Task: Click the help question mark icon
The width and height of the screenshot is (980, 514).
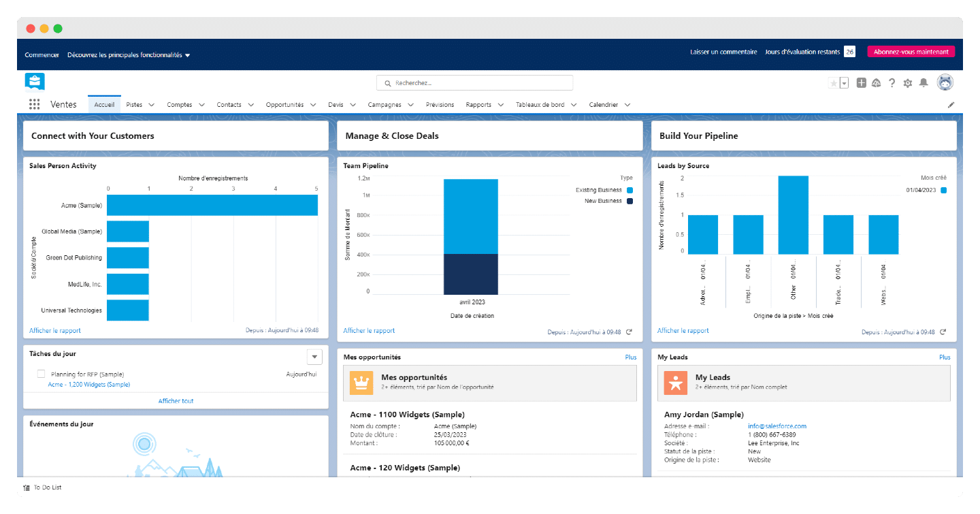Action: coord(892,83)
